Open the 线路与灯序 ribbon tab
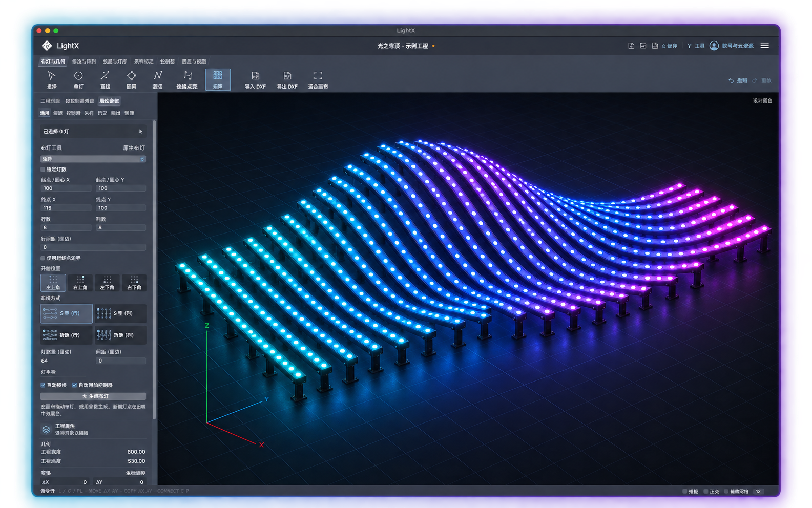This screenshot has width=812, height=508. click(115, 61)
